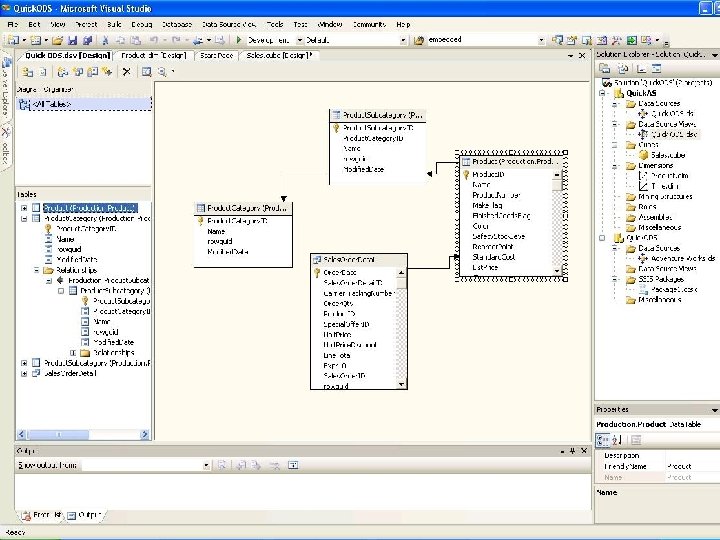Select Product table icon in diagram header
Image resolution: width=720 pixels, height=540 pixels.
click(x=466, y=161)
